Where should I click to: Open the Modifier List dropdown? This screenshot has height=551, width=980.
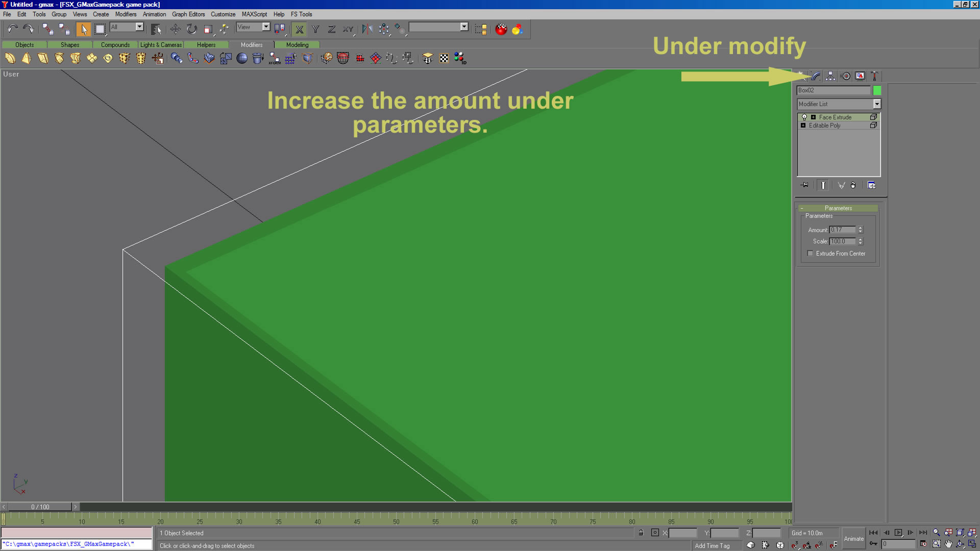click(x=876, y=104)
